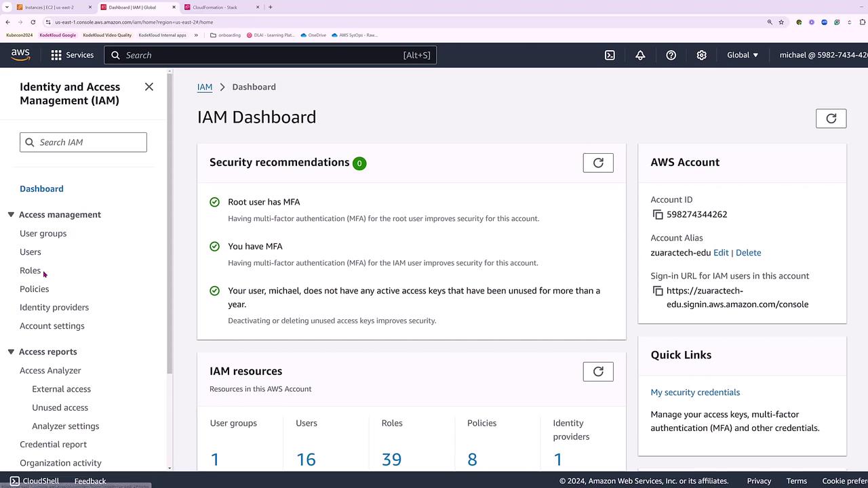This screenshot has height=488, width=868.
Task: Open the Services menu
Action: 72,55
